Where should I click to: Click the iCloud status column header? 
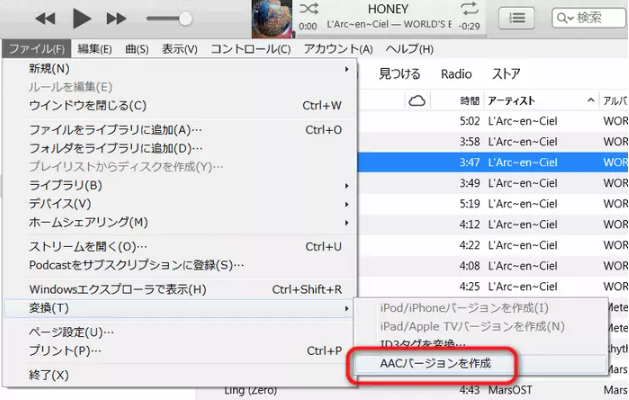click(x=417, y=101)
